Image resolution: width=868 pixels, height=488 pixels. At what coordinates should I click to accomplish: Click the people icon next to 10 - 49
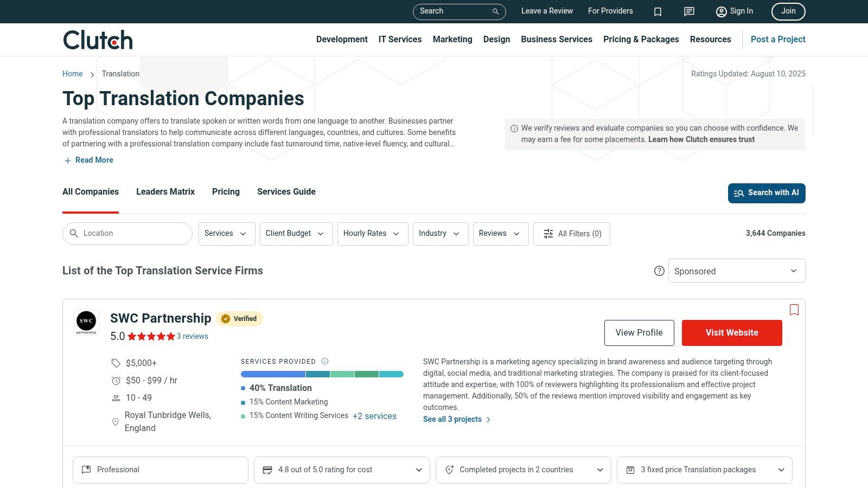[x=116, y=398]
